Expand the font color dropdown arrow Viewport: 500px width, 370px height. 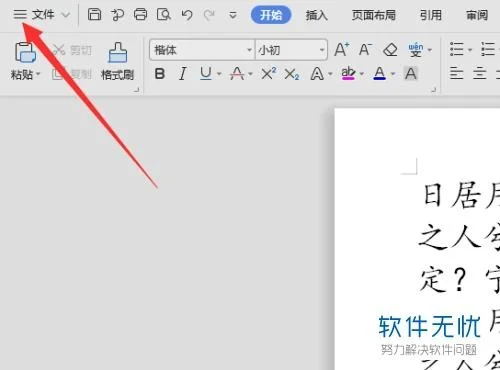coord(393,74)
